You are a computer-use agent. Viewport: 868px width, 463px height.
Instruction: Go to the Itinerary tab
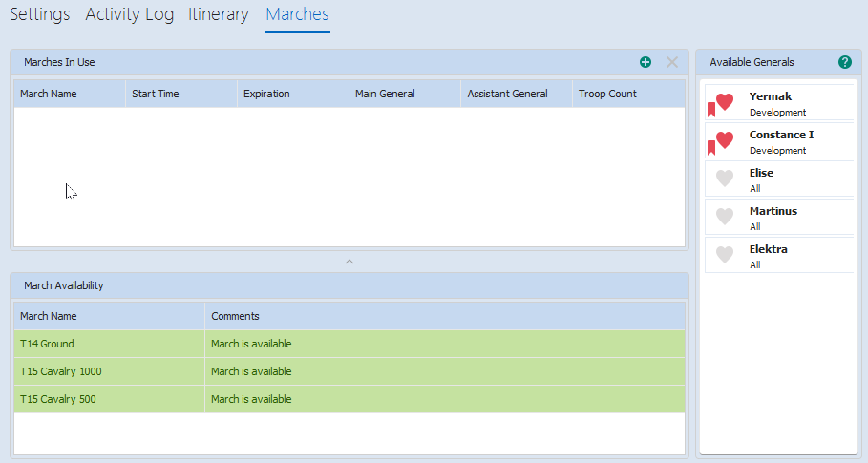tap(219, 14)
